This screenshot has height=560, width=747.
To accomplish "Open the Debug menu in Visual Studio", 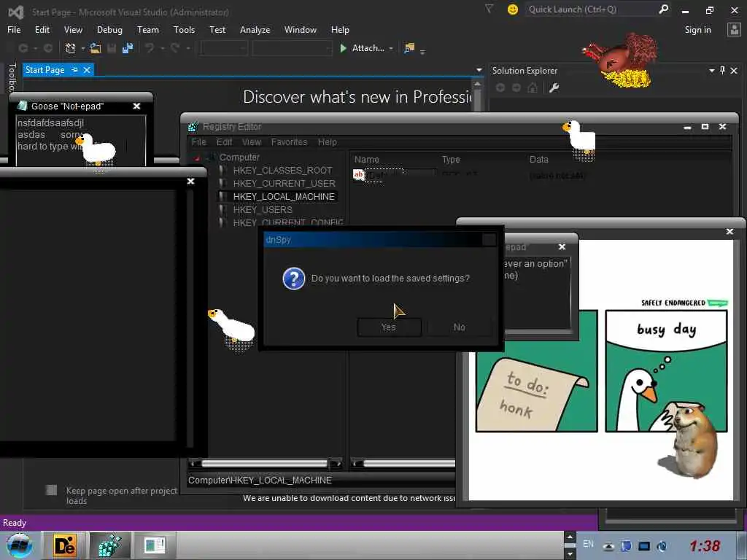I will coord(109,29).
